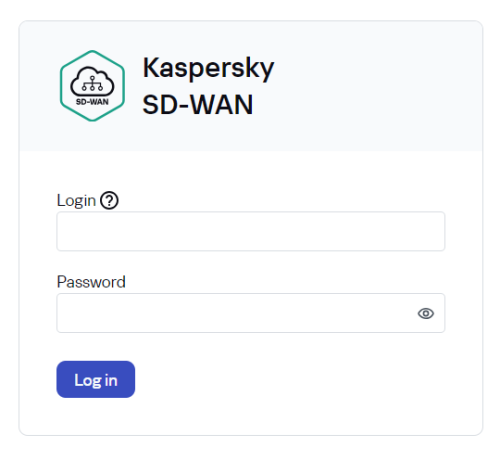
Task: Place the cursor in the username box under Login
Action: [x=251, y=231]
